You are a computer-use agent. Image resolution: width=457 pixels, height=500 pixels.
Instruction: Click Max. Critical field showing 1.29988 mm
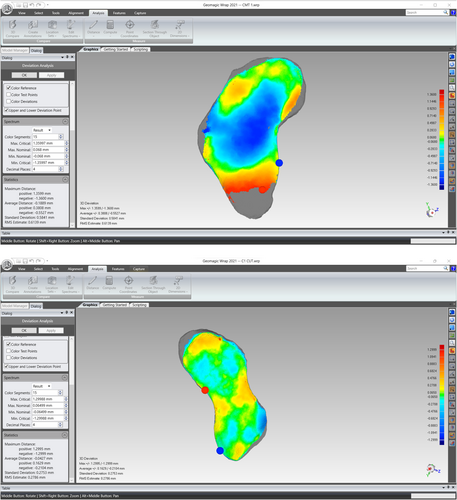click(48, 399)
